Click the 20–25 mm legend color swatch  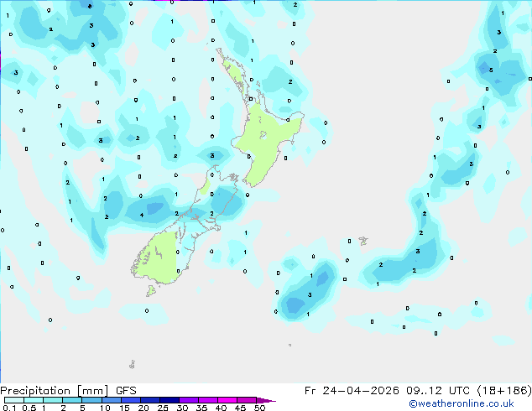click(149, 400)
